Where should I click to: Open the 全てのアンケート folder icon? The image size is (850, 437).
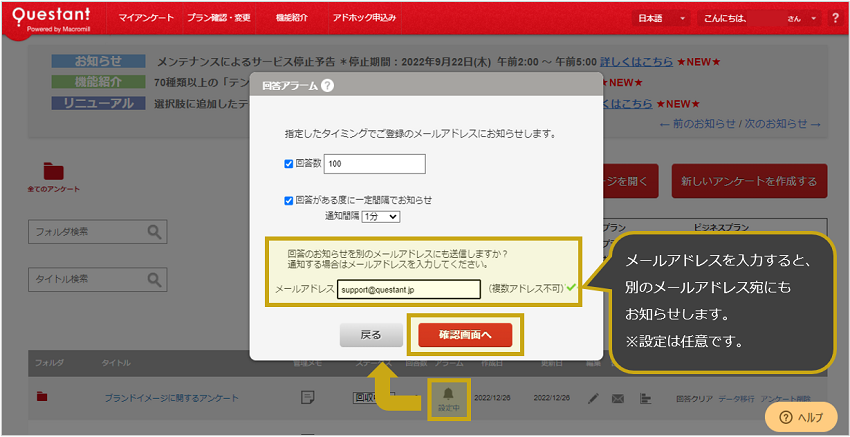click(54, 171)
